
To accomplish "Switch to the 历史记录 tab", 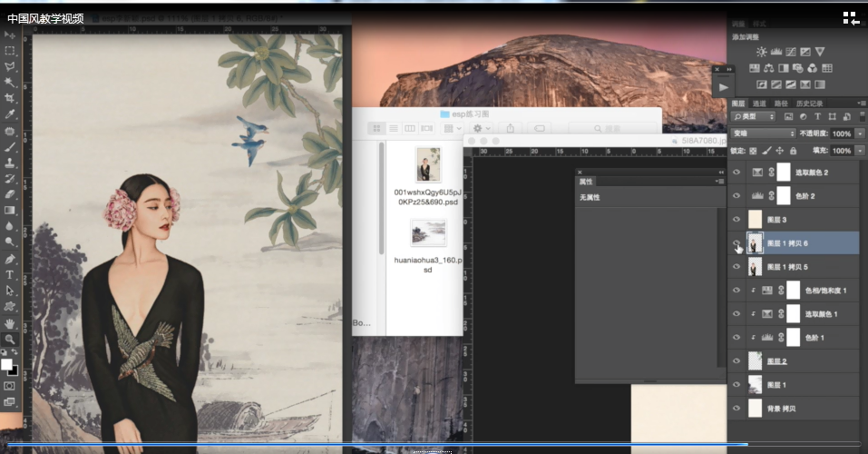I will pyautogui.click(x=809, y=104).
